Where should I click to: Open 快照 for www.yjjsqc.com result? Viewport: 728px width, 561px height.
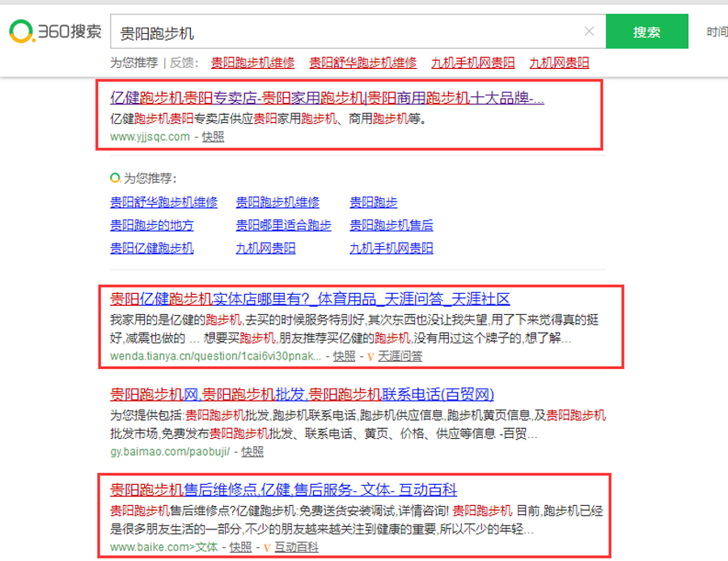click(213, 137)
